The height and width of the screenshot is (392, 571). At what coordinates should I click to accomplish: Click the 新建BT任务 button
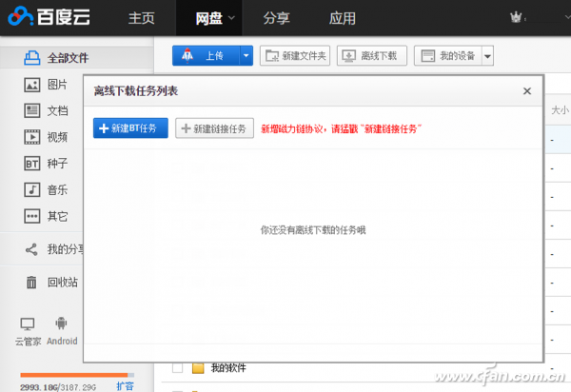click(130, 128)
